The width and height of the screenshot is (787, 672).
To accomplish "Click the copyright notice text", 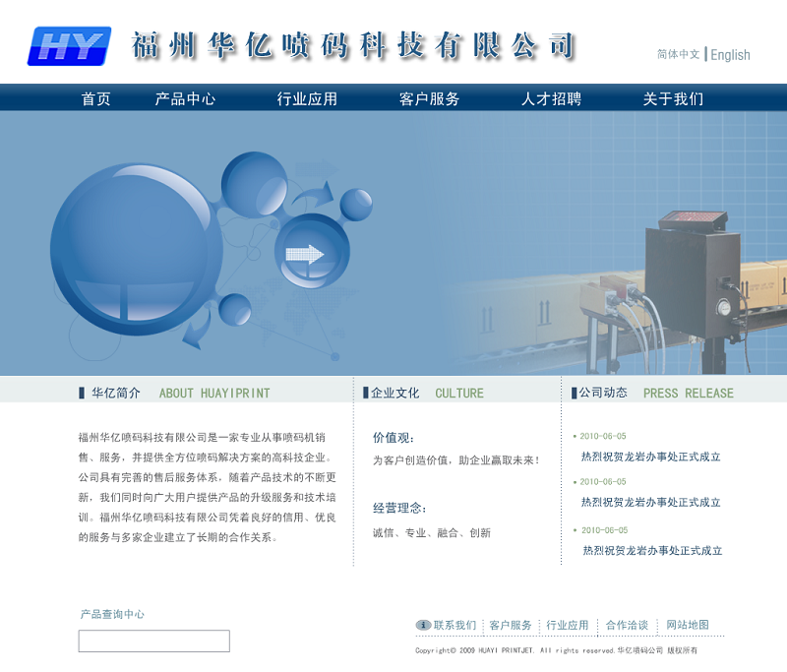I will click(556, 650).
